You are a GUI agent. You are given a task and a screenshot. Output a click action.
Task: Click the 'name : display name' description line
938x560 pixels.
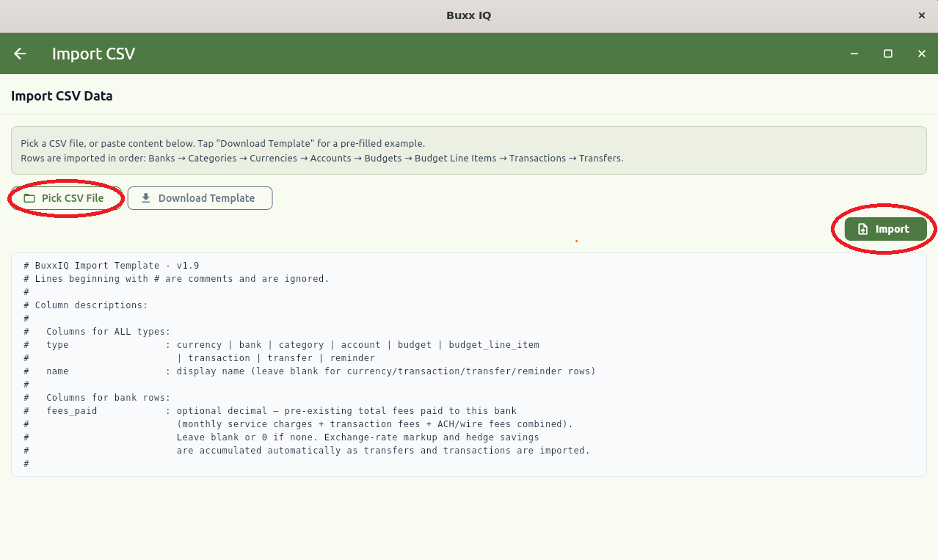tap(310, 371)
